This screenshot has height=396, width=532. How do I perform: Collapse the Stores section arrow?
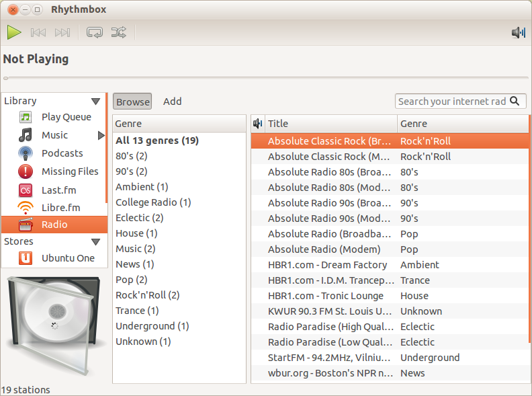[x=95, y=242]
